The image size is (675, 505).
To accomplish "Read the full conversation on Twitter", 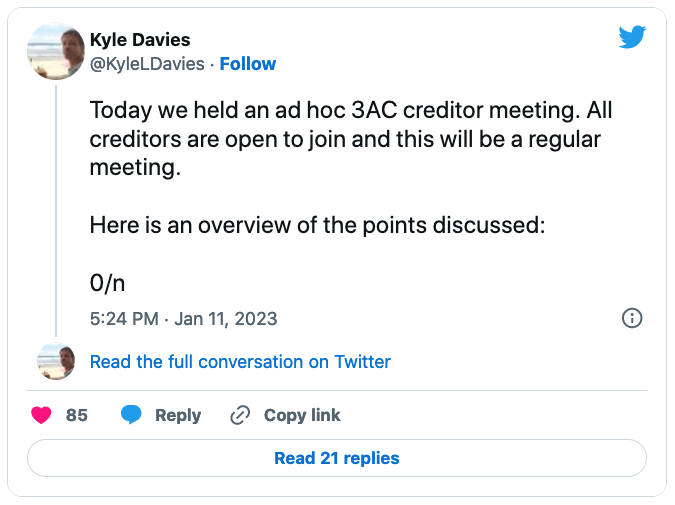I will tap(240, 362).
